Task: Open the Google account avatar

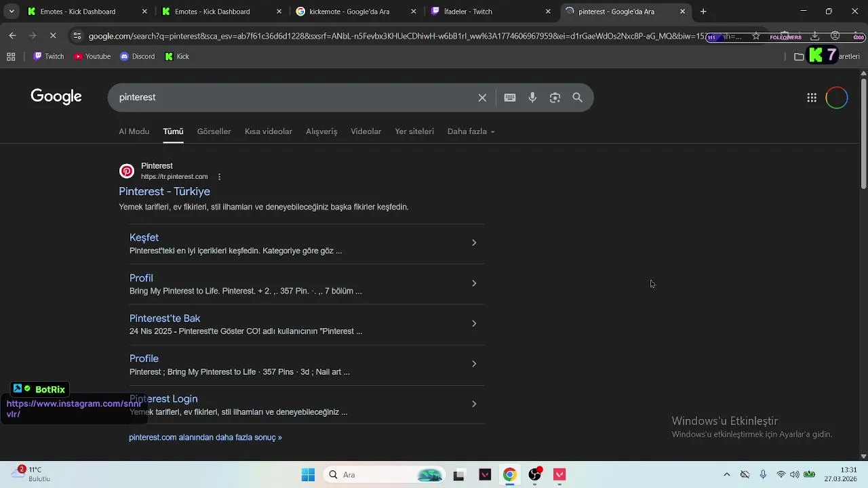Action: [x=837, y=98]
